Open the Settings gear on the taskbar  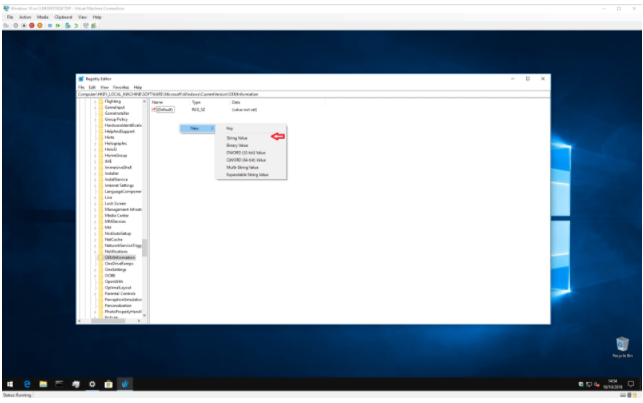click(92, 384)
